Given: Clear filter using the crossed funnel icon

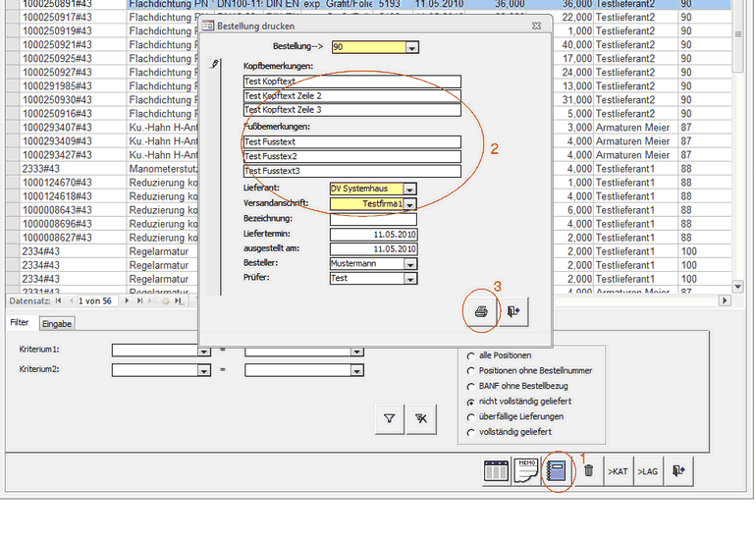Looking at the screenshot, I should click(422, 419).
